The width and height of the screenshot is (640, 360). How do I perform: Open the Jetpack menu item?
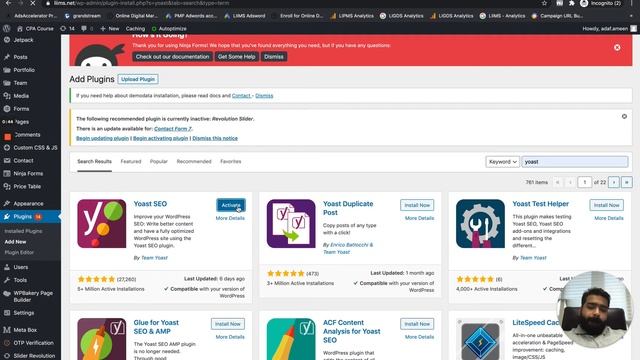[x=23, y=40]
